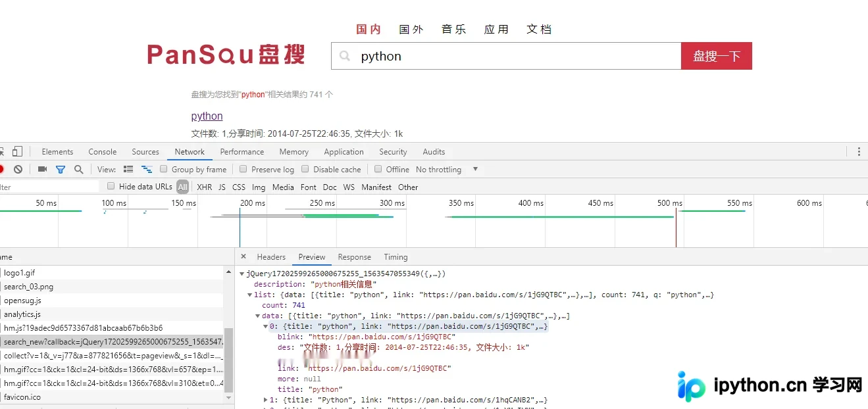
Task: Collapse the data array node
Action: 258,316
